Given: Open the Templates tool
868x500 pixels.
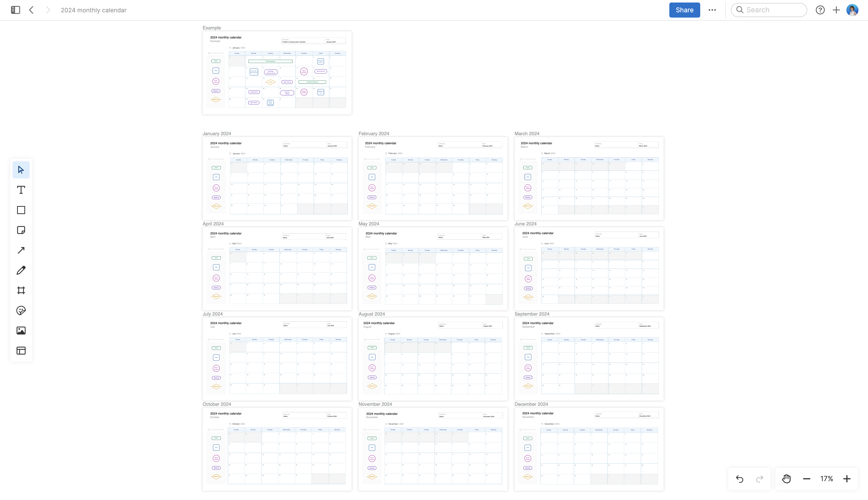Looking at the screenshot, I should [x=21, y=351].
